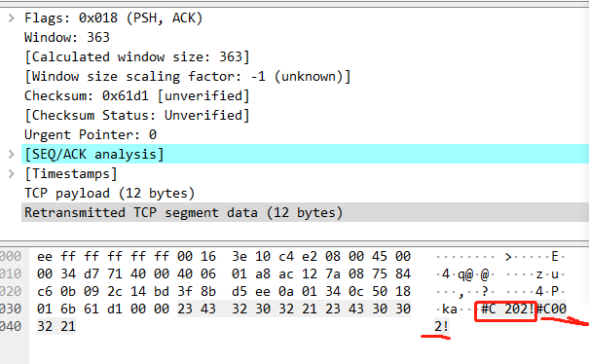Expand the SEQ/ACK analysis section

tap(12, 155)
